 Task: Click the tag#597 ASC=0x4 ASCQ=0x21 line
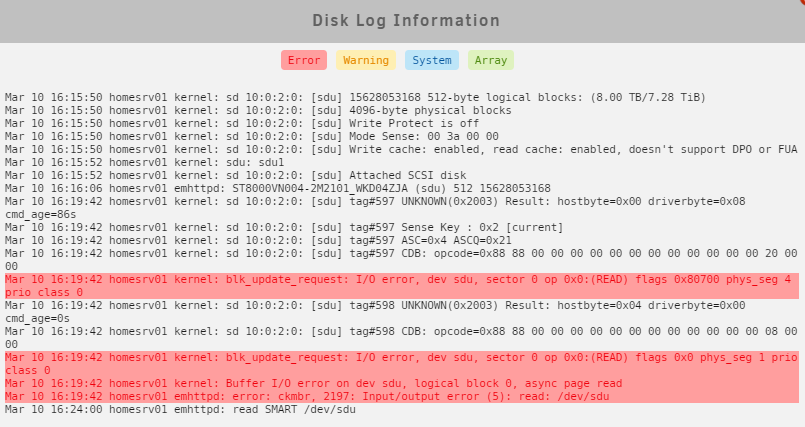coord(258,240)
